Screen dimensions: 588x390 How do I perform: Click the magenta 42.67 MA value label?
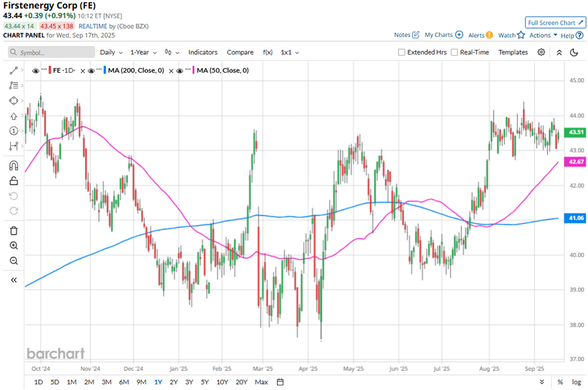tap(575, 162)
